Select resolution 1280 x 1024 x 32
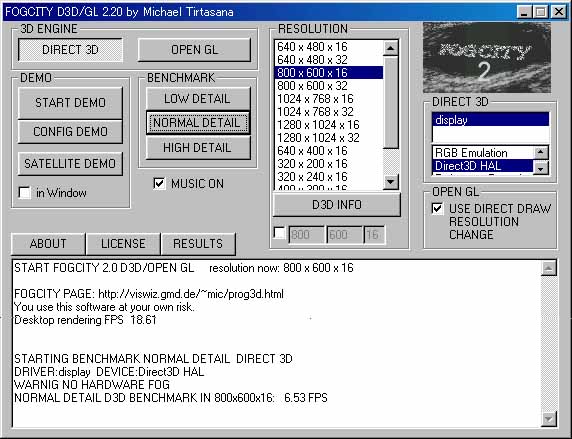Screen dimensions: 572x439 329,138
